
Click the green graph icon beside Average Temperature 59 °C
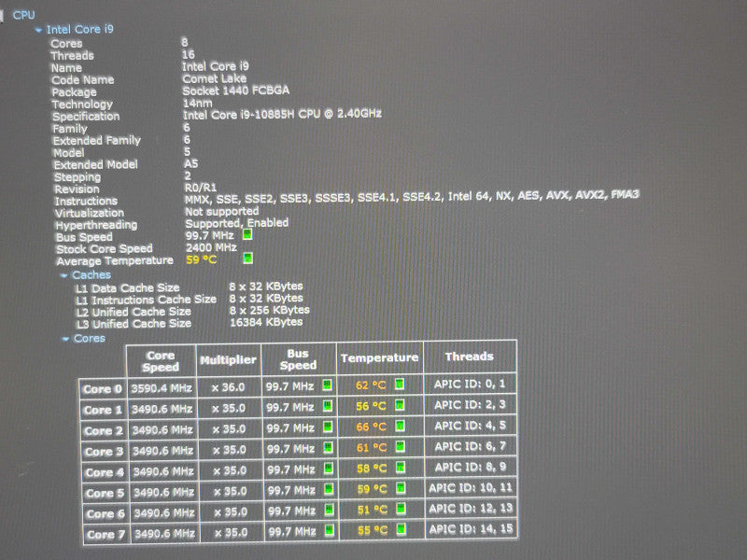(x=247, y=259)
